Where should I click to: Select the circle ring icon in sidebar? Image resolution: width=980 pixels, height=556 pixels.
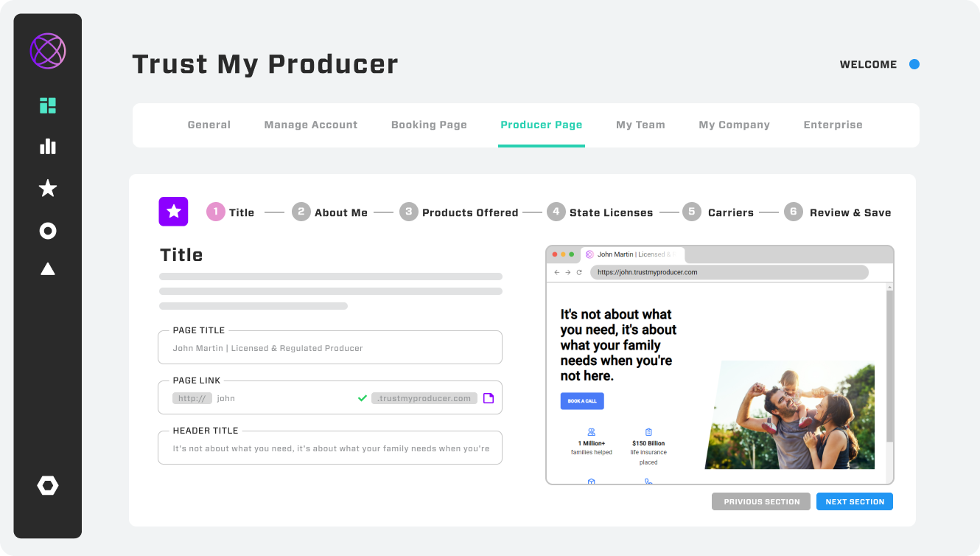point(48,232)
